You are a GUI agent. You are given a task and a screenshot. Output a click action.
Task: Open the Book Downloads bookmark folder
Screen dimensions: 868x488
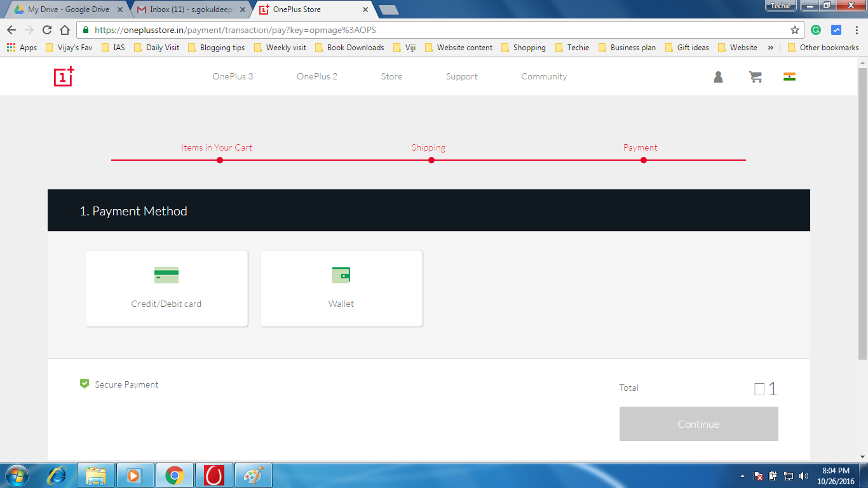[x=349, y=48]
